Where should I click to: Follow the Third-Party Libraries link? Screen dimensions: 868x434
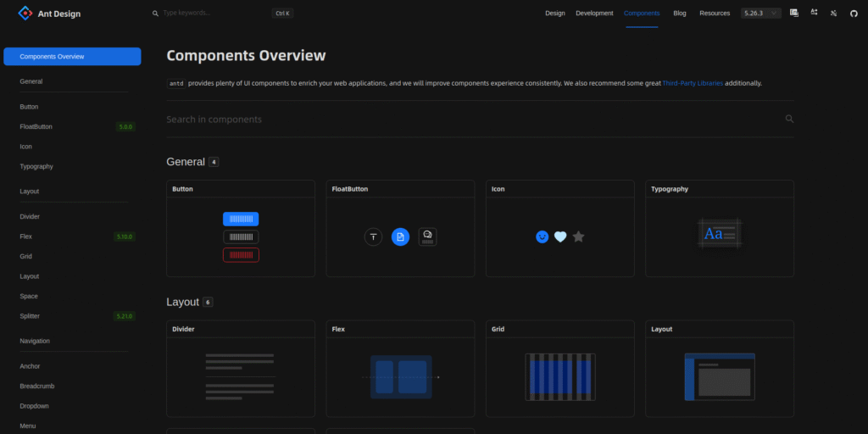click(693, 84)
